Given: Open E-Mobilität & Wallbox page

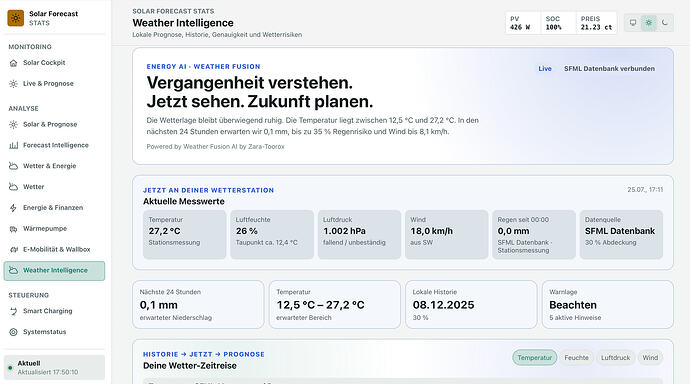Looking at the screenshot, I should pos(54,249).
